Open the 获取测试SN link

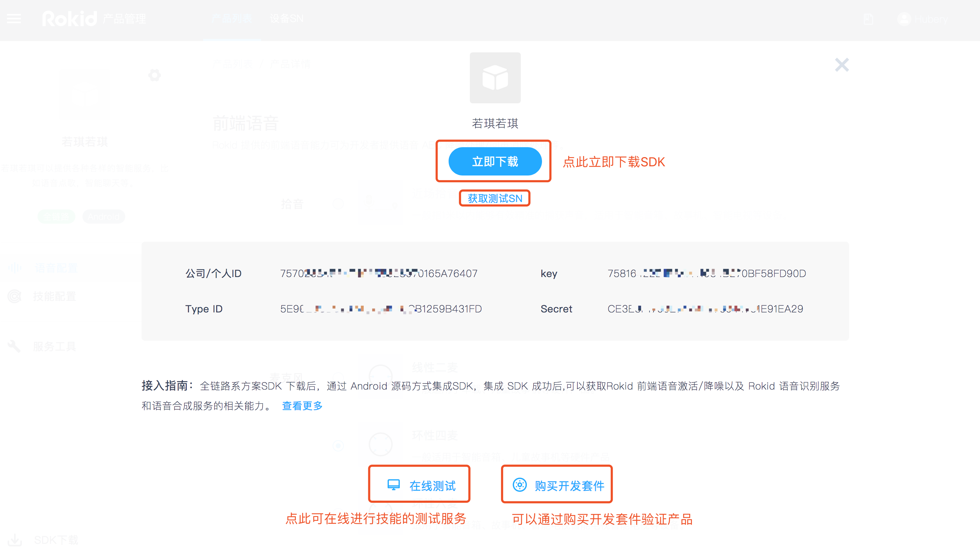coord(495,198)
